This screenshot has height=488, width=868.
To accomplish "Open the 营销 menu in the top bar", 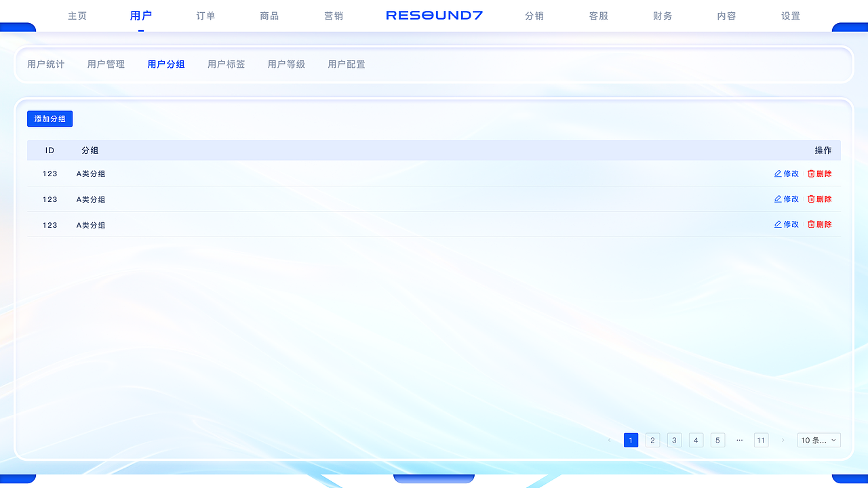I will [334, 15].
